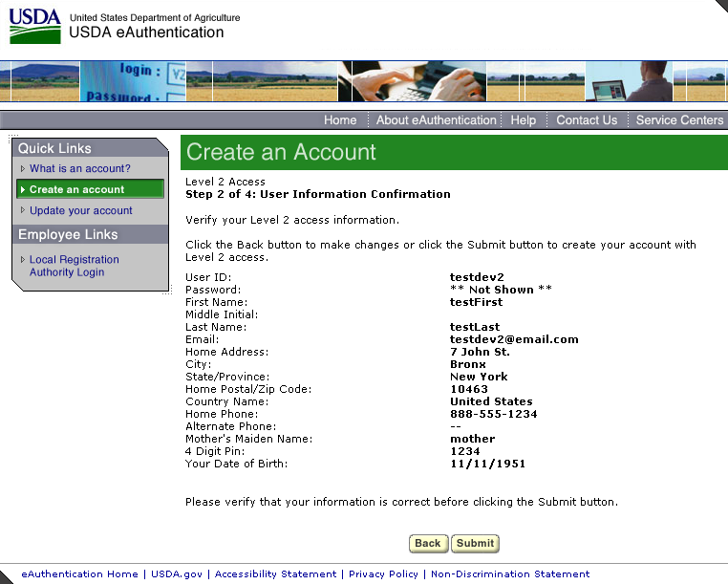This screenshot has width=728, height=584.
Task: Click the Submit button
Action: (x=475, y=543)
